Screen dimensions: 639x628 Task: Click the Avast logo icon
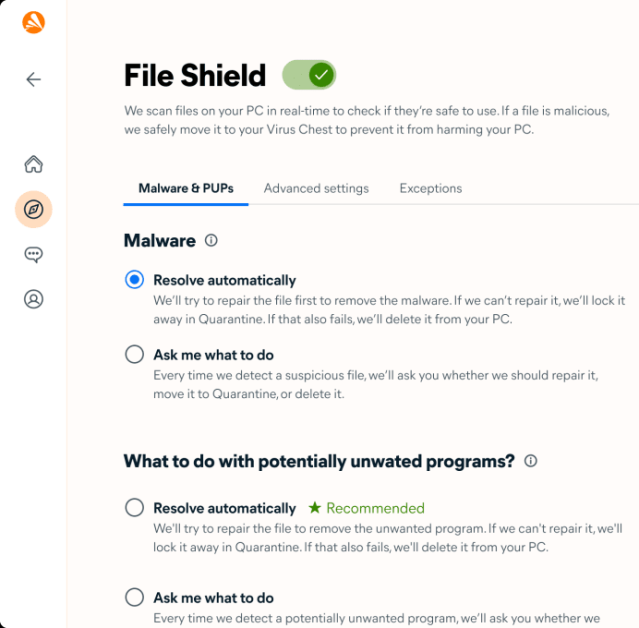(x=33, y=22)
